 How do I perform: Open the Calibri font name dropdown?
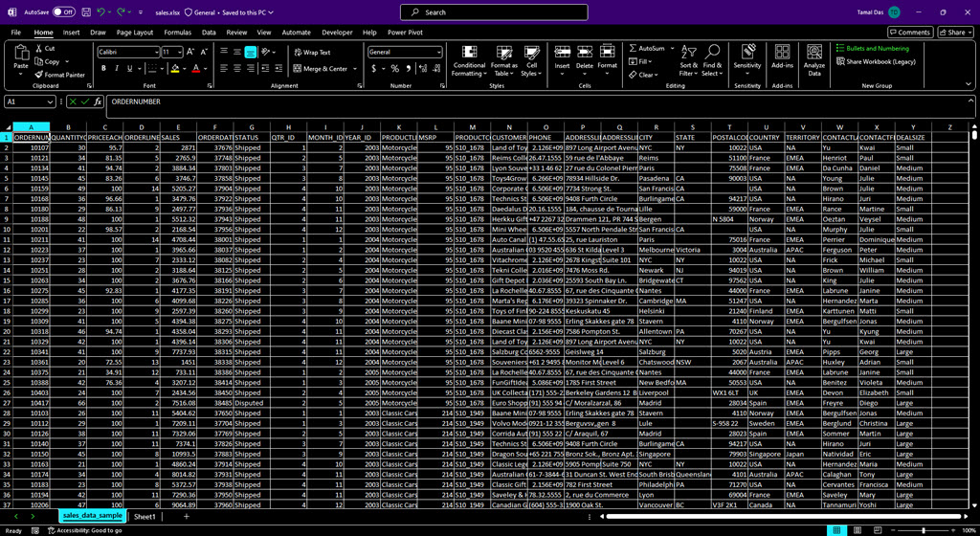pos(156,53)
